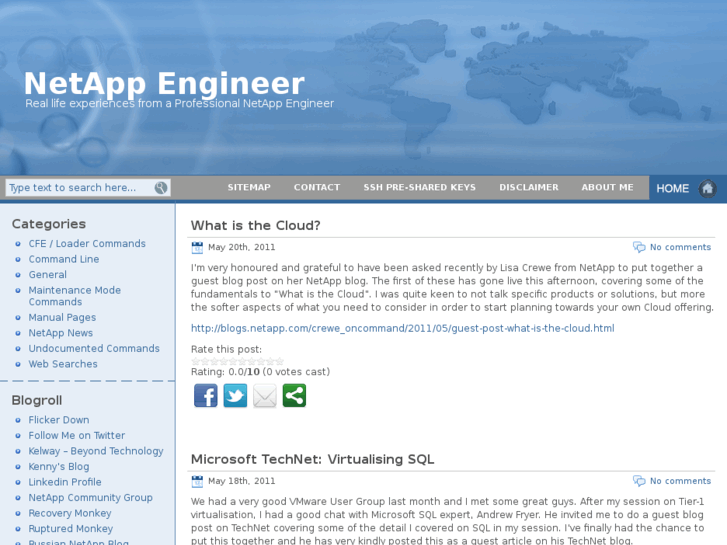Open the green share icon
This screenshot has width=727, height=545.
[x=294, y=396]
